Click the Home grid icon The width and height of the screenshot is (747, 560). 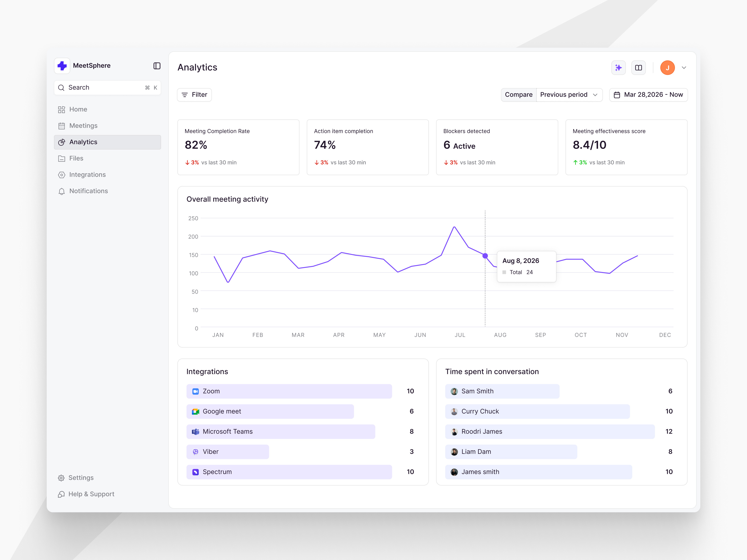coord(61,110)
